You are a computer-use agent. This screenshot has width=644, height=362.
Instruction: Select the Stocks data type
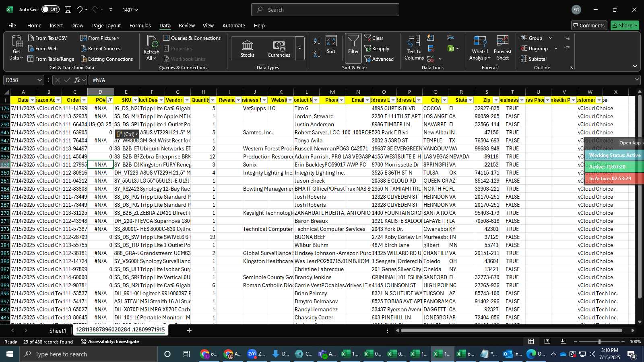click(248, 49)
